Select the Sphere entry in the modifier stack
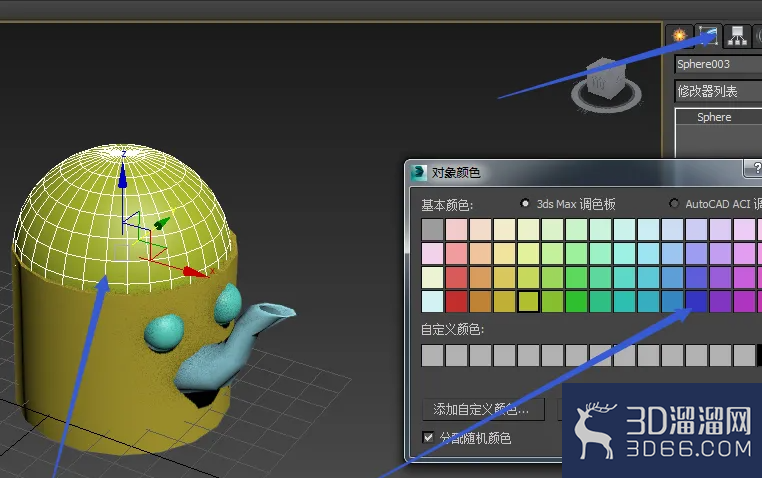Image resolution: width=762 pixels, height=478 pixels. click(714, 117)
